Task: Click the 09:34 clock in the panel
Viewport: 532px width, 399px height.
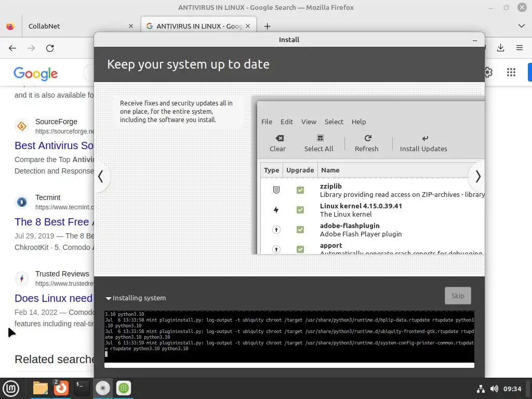Action: pyautogui.click(x=512, y=389)
